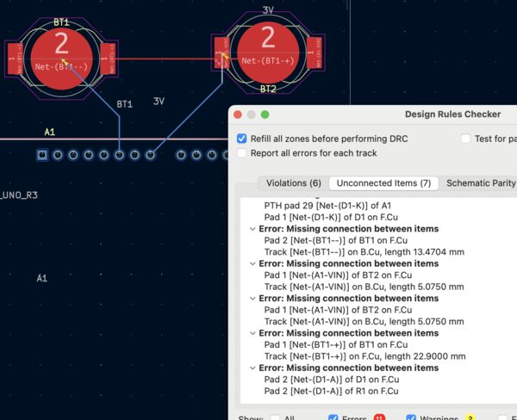Collapse the second Pad 1 [Net-(A1-VIN)] of BT2 error
This screenshot has width=517, height=420.
point(252,299)
